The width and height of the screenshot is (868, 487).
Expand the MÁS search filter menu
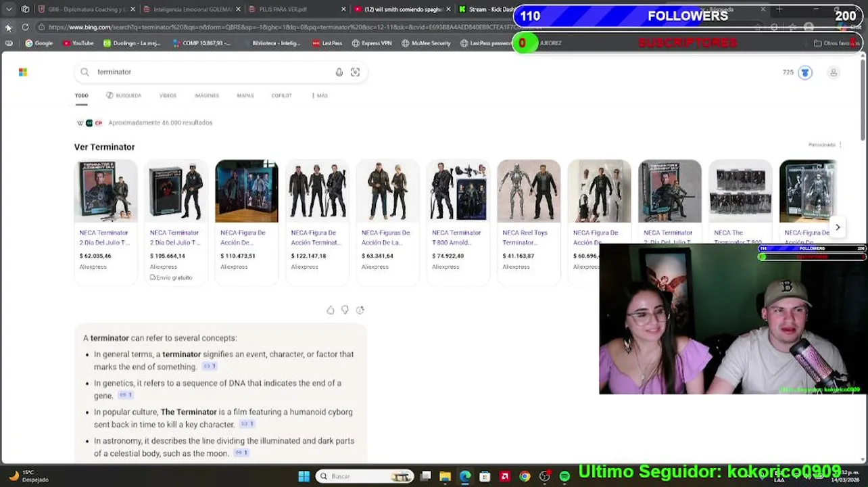point(320,95)
